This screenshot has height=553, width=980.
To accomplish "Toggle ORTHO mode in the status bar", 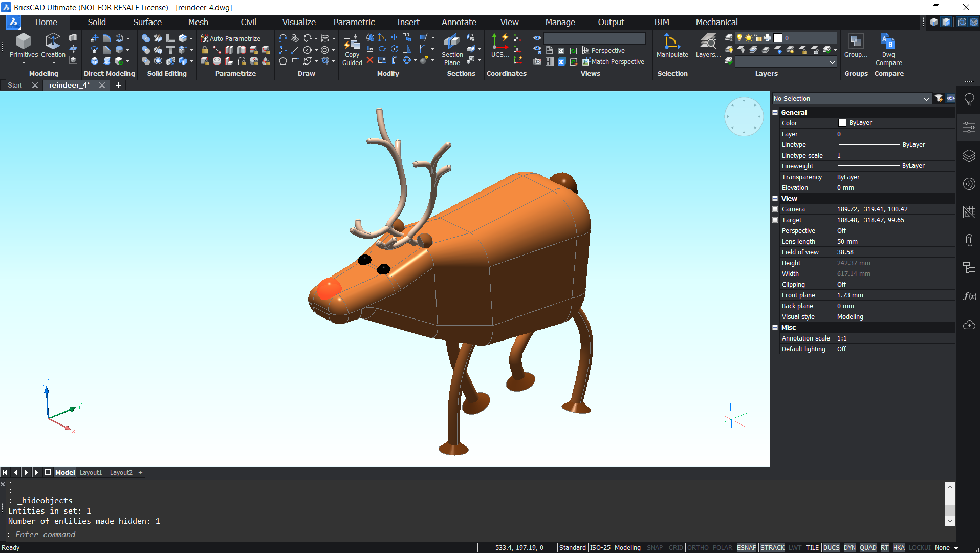I will click(698, 547).
